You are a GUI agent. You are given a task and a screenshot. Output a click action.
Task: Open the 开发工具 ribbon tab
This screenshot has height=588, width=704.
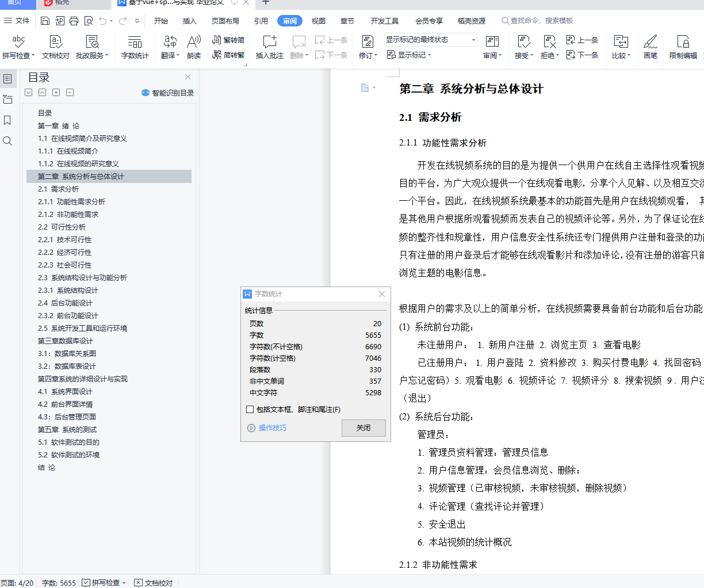pyautogui.click(x=384, y=21)
